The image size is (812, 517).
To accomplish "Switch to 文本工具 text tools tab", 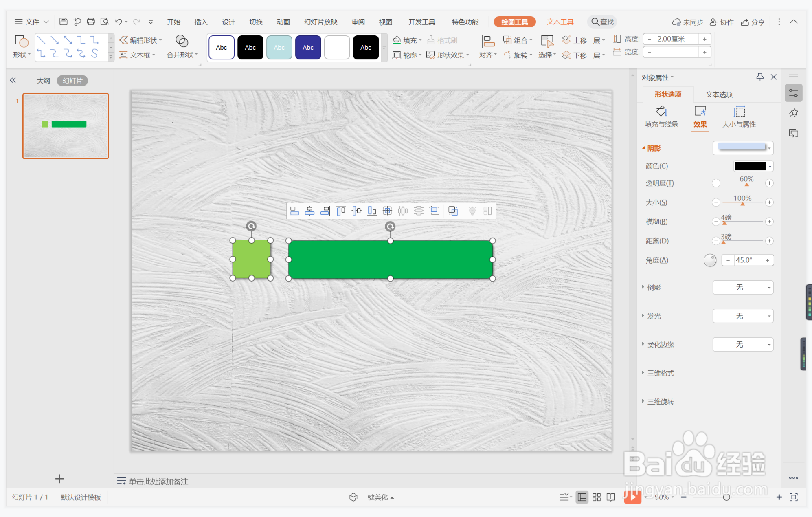I will point(560,22).
